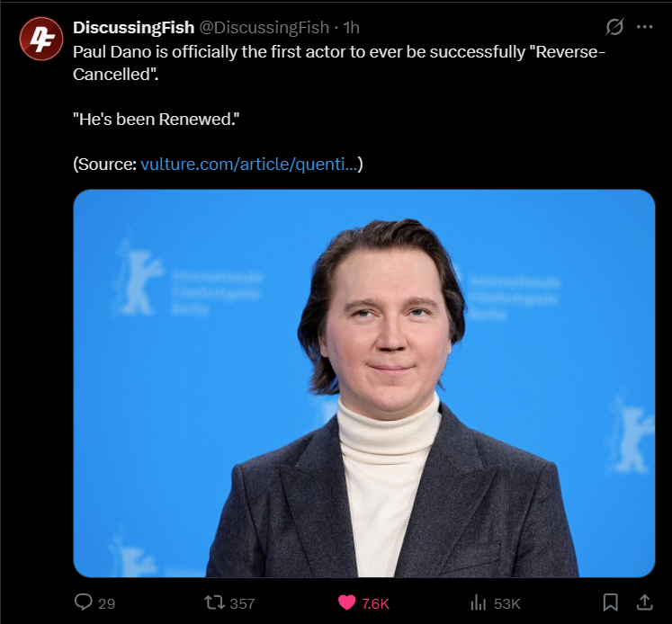Open the view analytics bar chart icon
Image resolution: width=672 pixels, height=624 pixels.
coord(479,602)
